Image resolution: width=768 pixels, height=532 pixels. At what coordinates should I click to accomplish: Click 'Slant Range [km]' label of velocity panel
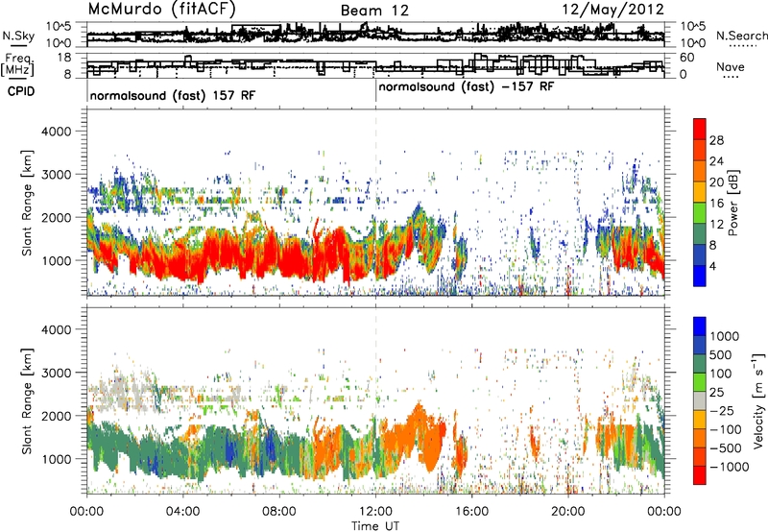28,400
